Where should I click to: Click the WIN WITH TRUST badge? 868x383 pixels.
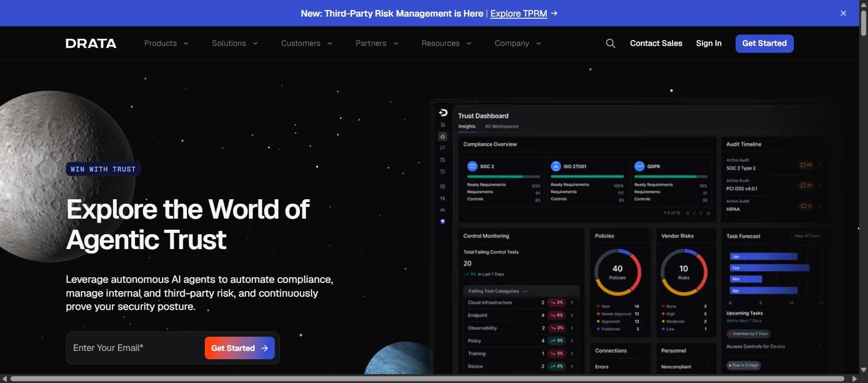103,169
